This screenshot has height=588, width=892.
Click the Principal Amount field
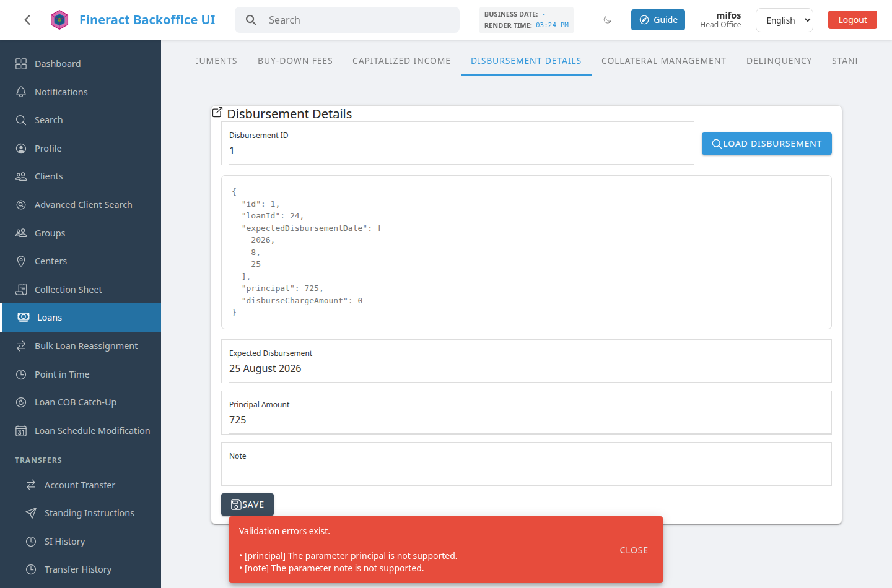tap(527, 413)
